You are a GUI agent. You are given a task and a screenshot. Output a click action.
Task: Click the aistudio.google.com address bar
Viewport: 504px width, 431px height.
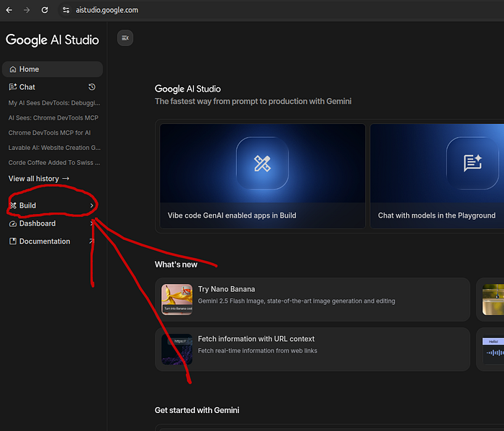[x=107, y=10]
